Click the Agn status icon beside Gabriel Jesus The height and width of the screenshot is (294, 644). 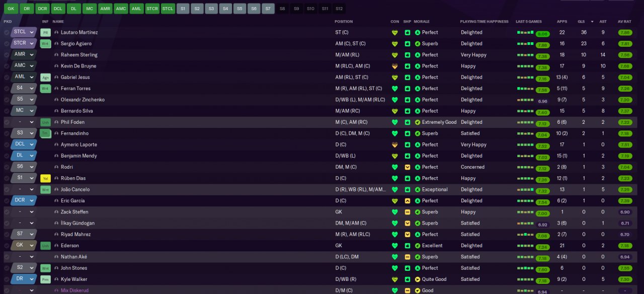pyautogui.click(x=45, y=77)
